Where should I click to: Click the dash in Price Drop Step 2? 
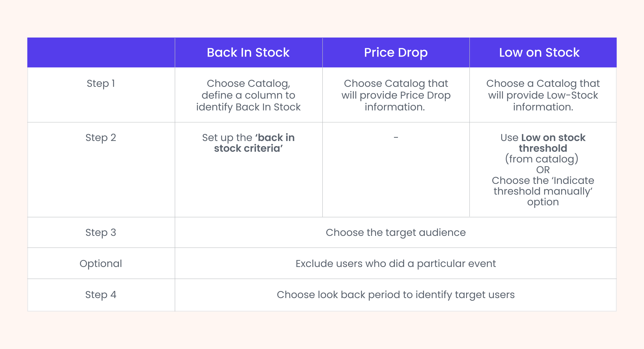point(396,138)
